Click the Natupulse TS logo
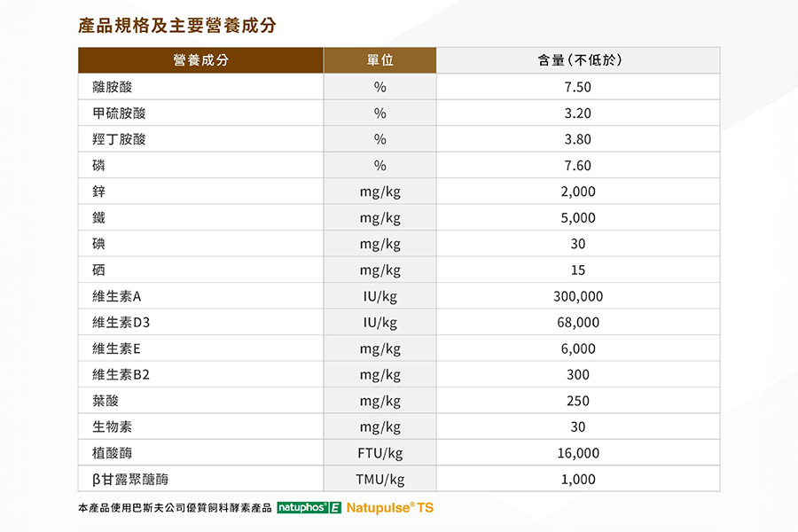The width and height of the screenshot is (798, 532). (390, 508)
